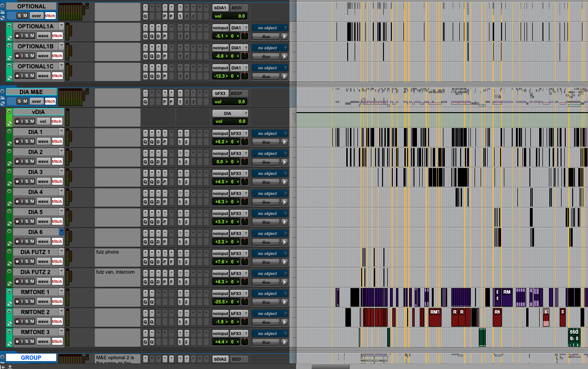Image resolution: width=588 pixels, height=369 pixels.
Task: Open send 2 on DIA 6 track
Action: (186, 242)
